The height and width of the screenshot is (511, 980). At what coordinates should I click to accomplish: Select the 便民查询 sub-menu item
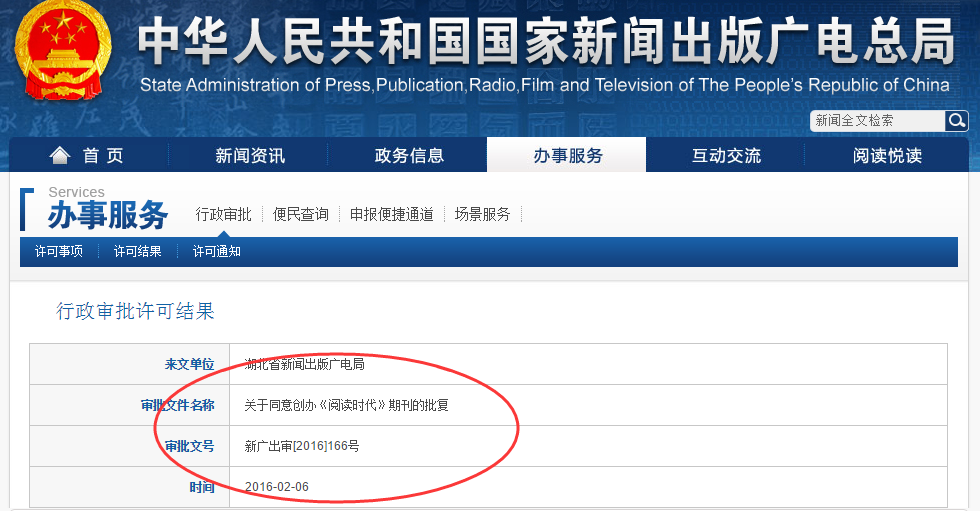click(x=301, y=214)
